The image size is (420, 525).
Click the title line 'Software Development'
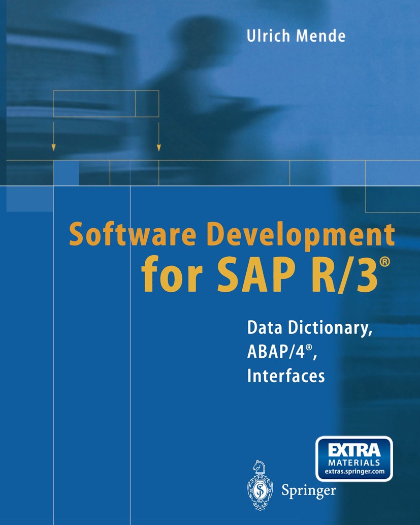[x=232, y=235]
